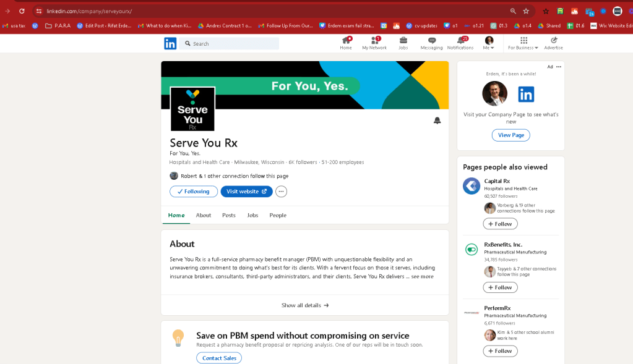The width and height of the screenshot is (633, 364).
Task: Click the LinkedIn search field
Action: (x=230, y=43)
